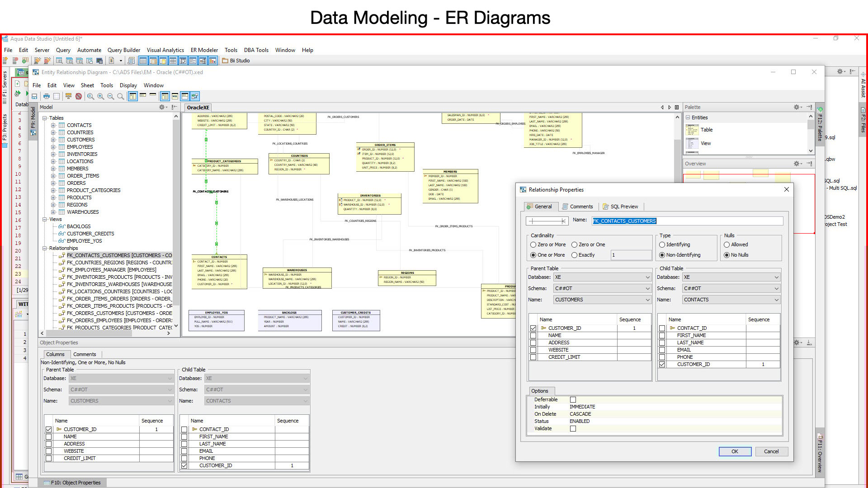868x488 pixels.
Task: Toggle the grid display icon in ER toolbar
Action: (x=57, y=96)
